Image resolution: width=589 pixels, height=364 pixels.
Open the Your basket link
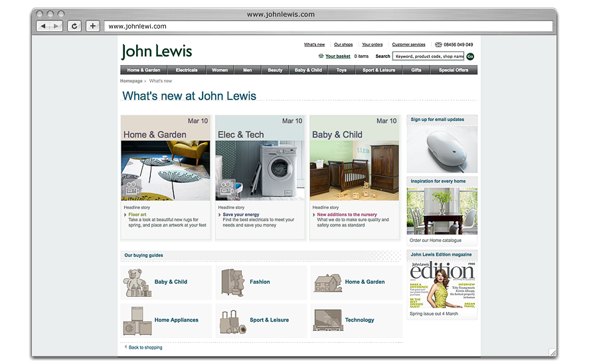tap(337, 56)
